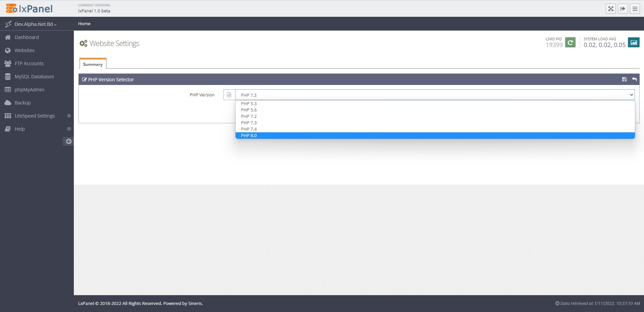This screenshot has width=644, height=312.
Task: Click system load average 0.02, 0.02, 0.05
Action: [604, 45]
